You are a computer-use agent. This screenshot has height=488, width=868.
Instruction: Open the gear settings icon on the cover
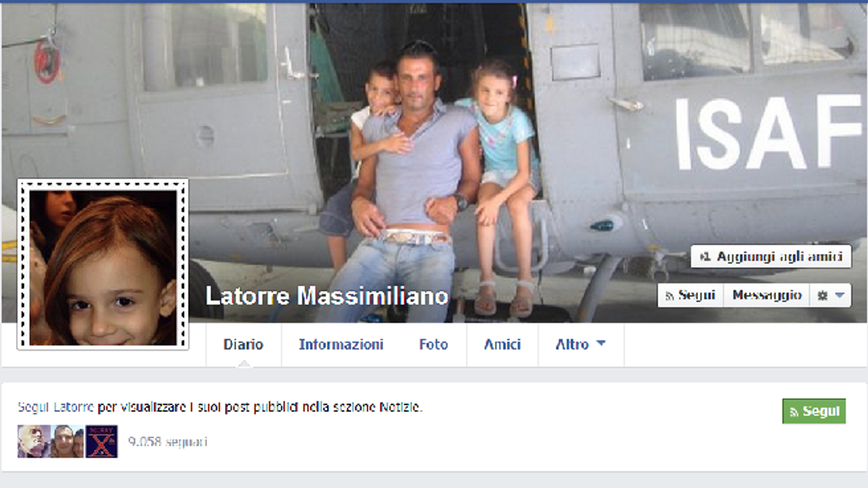[x=822, y=296]
